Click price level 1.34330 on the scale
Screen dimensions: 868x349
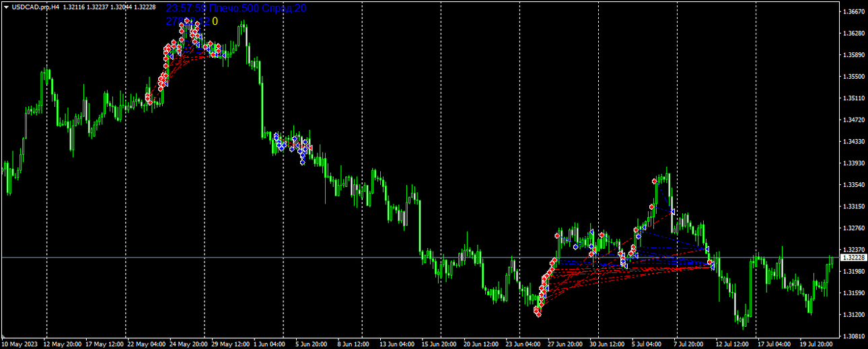[853, 141]
